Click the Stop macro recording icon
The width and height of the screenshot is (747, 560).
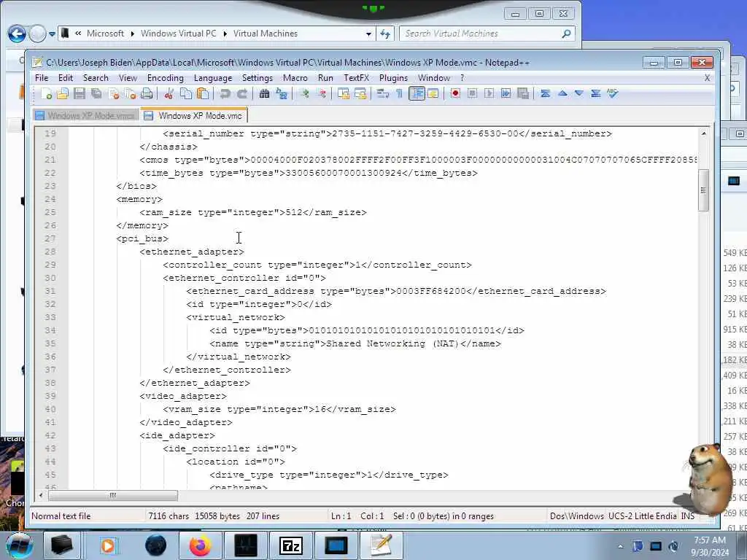point(472,94)
